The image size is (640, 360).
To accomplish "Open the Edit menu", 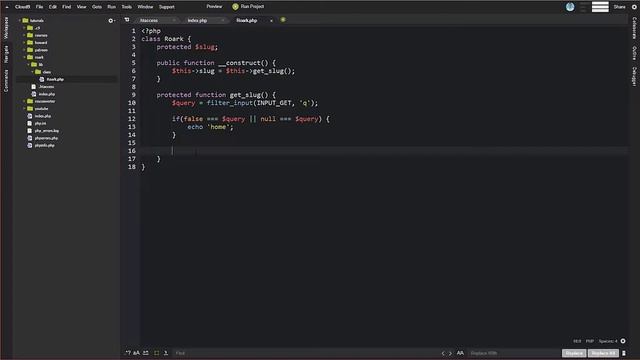I will (x=53, y=7).
